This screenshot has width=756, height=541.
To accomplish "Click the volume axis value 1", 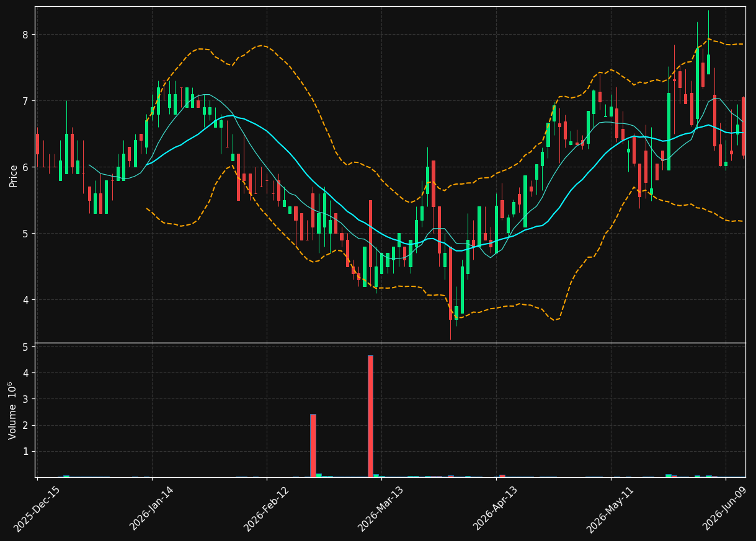I will point(26,451).
